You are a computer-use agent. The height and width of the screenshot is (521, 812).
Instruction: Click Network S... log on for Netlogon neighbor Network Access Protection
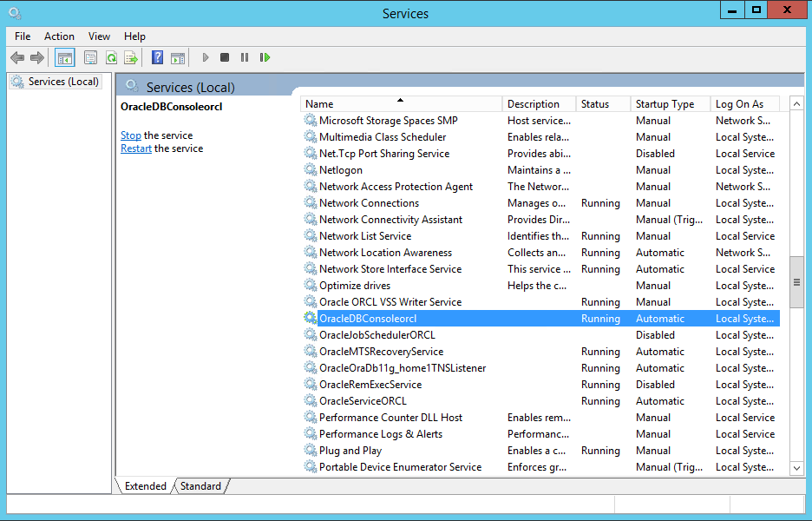743,187
